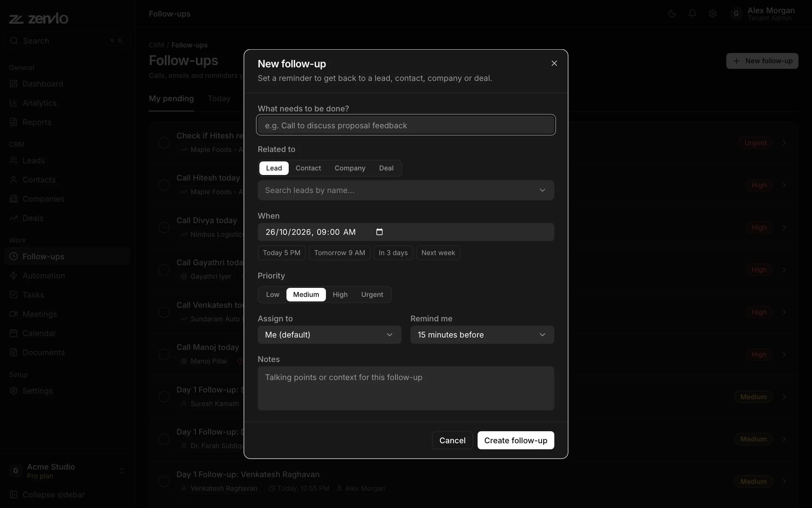
Task: Click the Leads sidebar icon
Action: (x=14, y=160)
